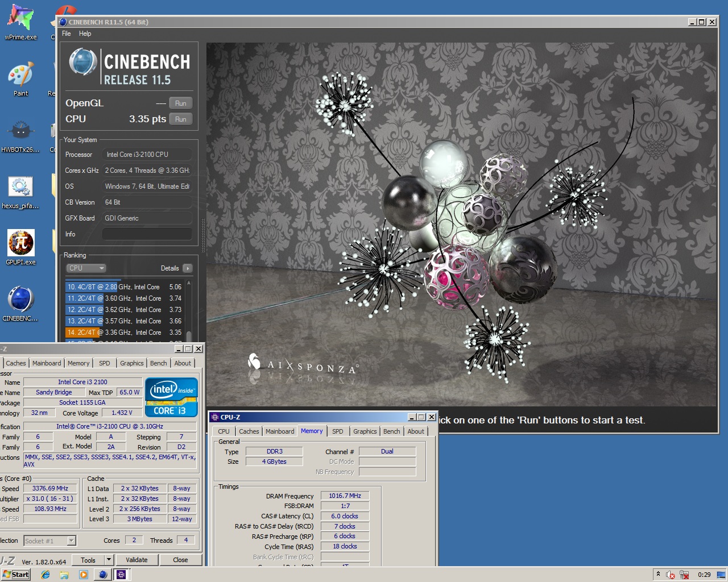
Task: Click the rendered Cinebench scene image
Action: point(461,224)
